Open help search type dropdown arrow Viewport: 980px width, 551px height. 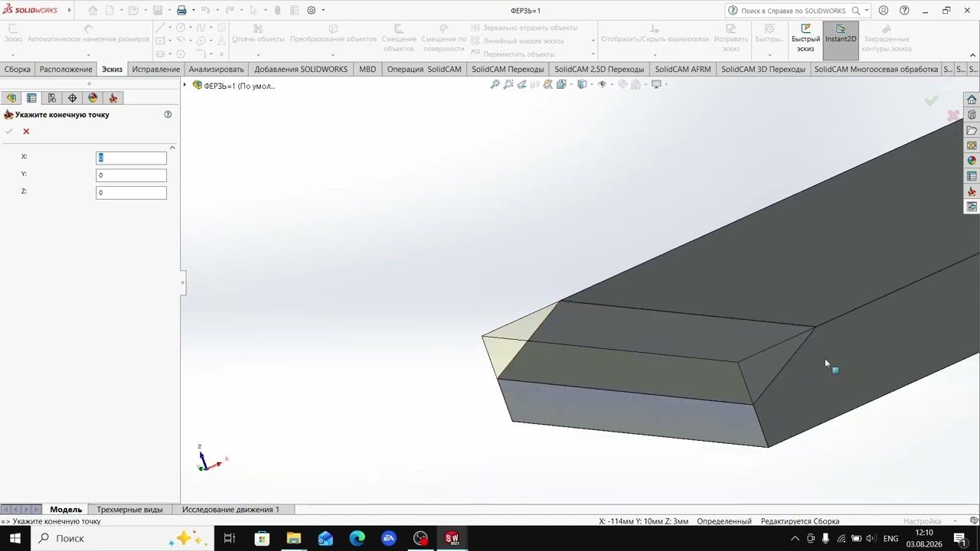click(867, 11)
